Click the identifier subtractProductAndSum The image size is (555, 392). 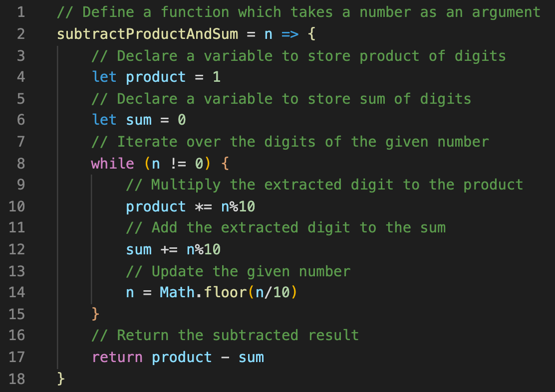tap(148, 34)
